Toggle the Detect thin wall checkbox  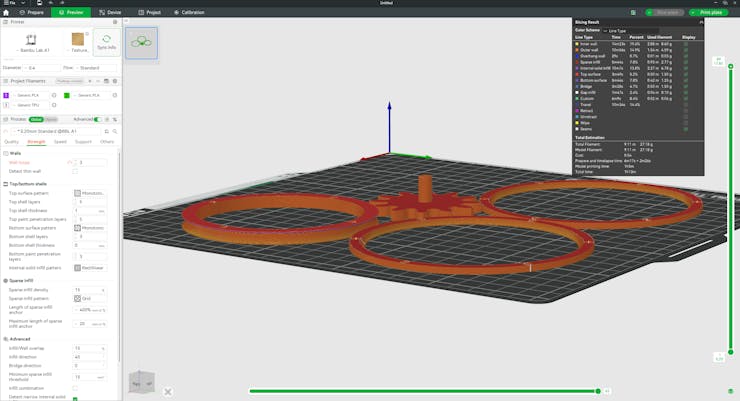coord(75,171)
